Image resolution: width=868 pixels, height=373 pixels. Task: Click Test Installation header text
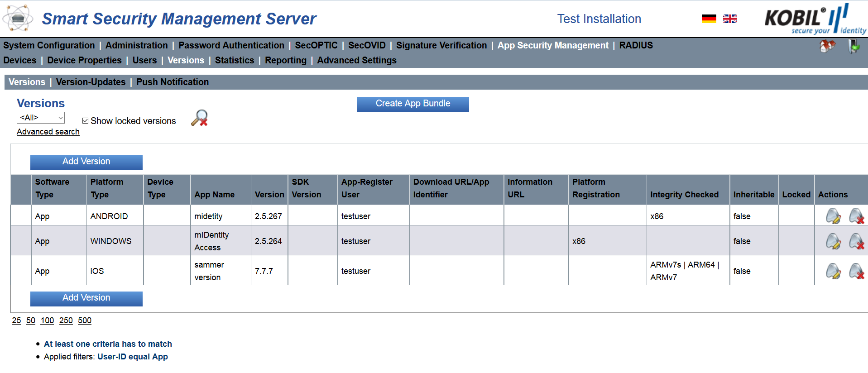click(x=599, y=19)
